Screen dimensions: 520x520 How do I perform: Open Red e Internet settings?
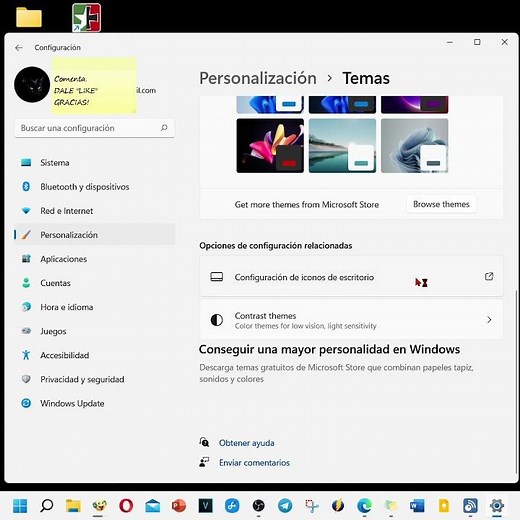click(95, 211)
